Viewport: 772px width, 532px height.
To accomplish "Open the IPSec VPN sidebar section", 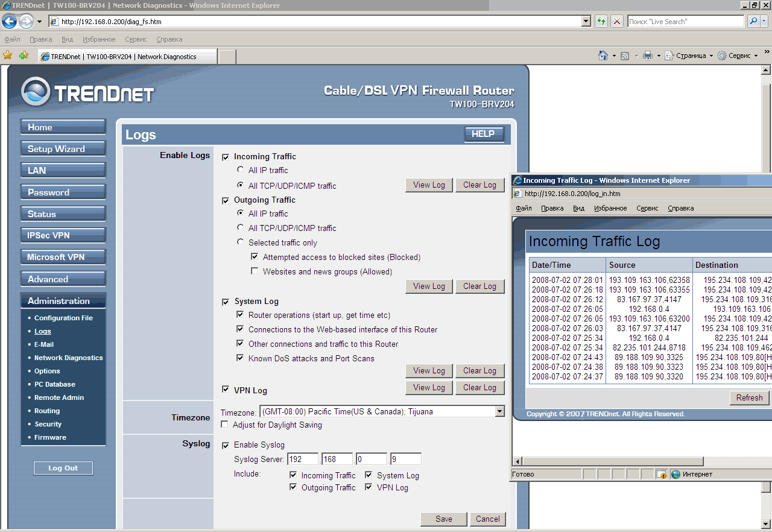I will (x=63, y=235).
